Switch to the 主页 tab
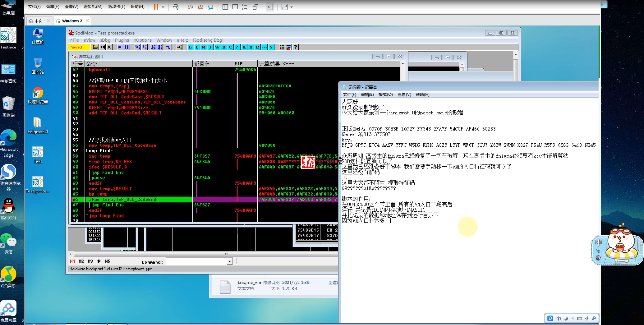Image resolution: width=644 pixels, height=325 pixels. [39, 21]
